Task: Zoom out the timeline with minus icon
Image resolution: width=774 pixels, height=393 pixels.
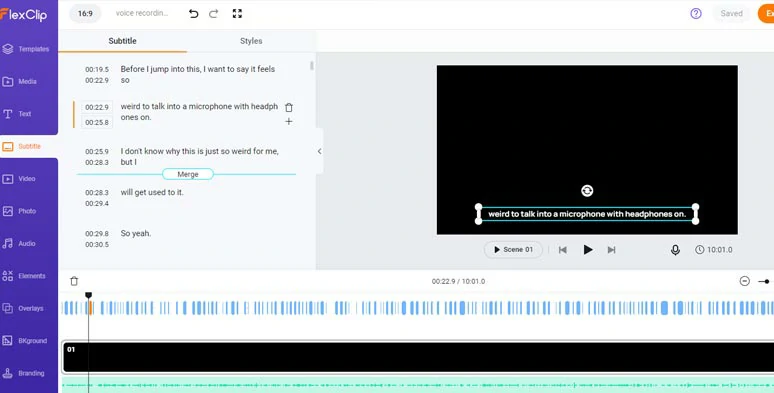Action: pyautogui.click(x=745, y=281)
